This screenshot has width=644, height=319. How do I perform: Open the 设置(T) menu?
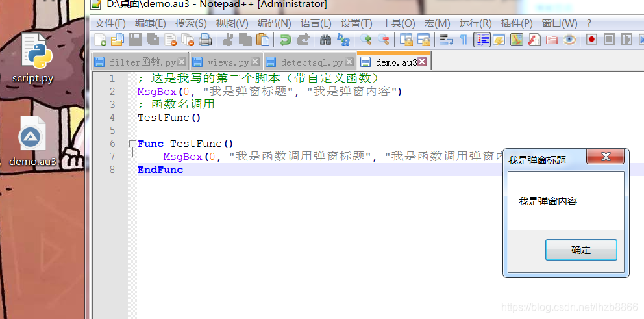[356, 23]
